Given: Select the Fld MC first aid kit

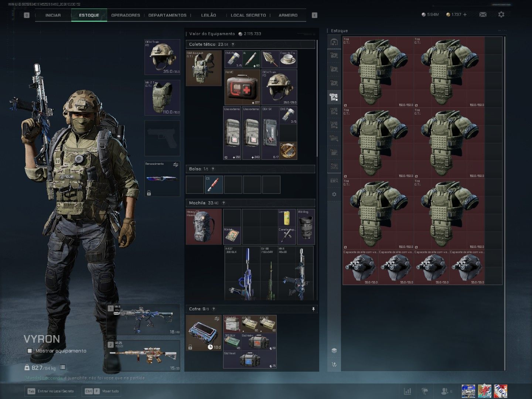Looking at the screenshot, I should point(242,87).
